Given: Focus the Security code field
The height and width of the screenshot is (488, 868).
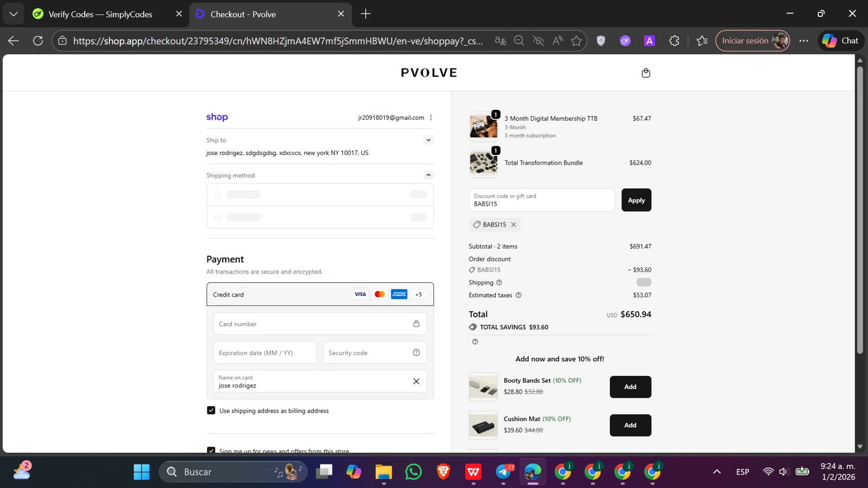Looking at the screenshot, I should pos(375,353).
